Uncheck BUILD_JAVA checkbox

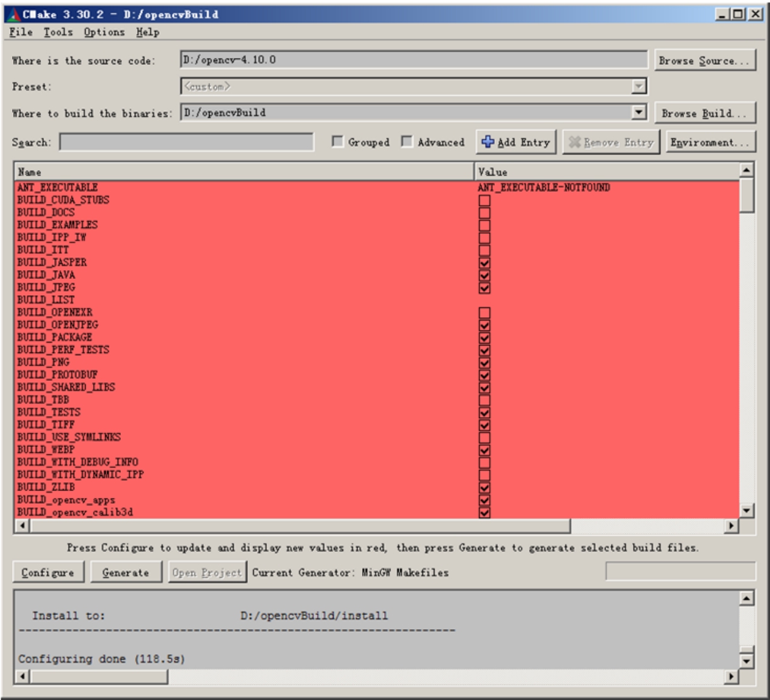pos(484,275)
